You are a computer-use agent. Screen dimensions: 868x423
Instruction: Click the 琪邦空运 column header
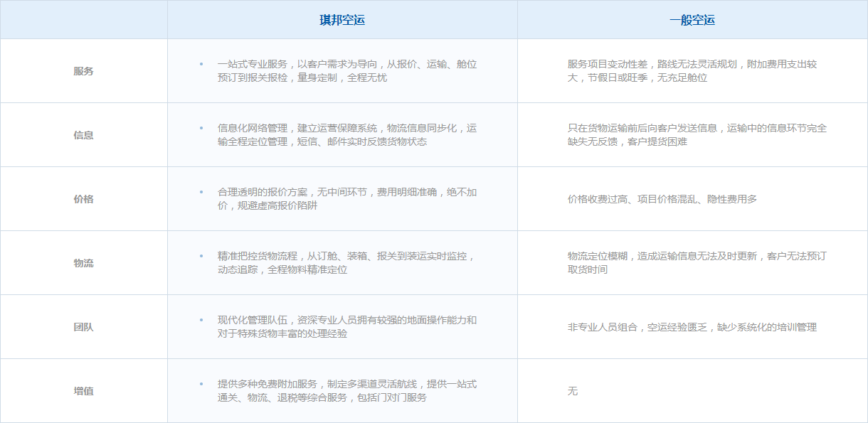pyautogui.click(x=342, y=20)
